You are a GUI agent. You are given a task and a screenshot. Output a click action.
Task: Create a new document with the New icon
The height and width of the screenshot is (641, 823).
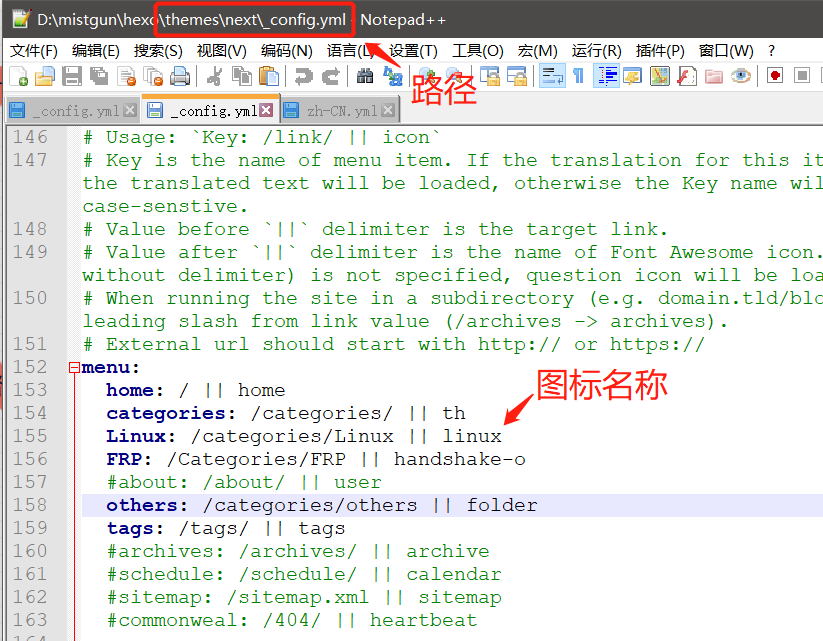coord(18,76)
